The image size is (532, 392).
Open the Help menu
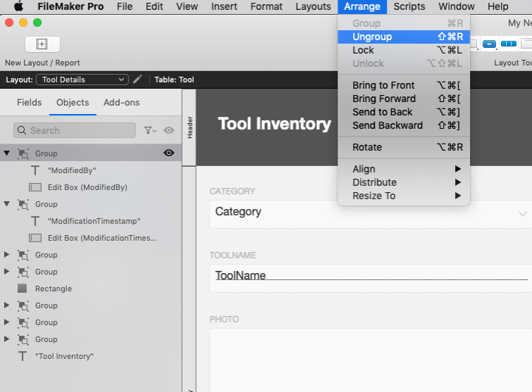coord(497,6)
